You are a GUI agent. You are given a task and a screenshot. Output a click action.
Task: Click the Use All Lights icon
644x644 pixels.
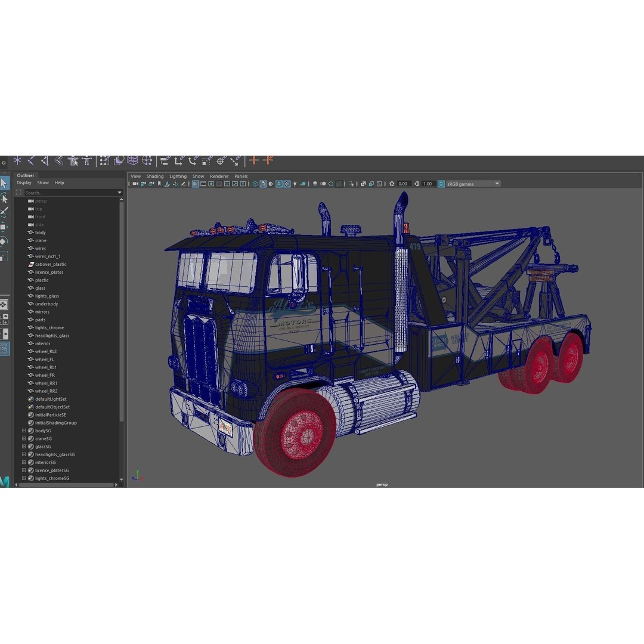[294, 184]
